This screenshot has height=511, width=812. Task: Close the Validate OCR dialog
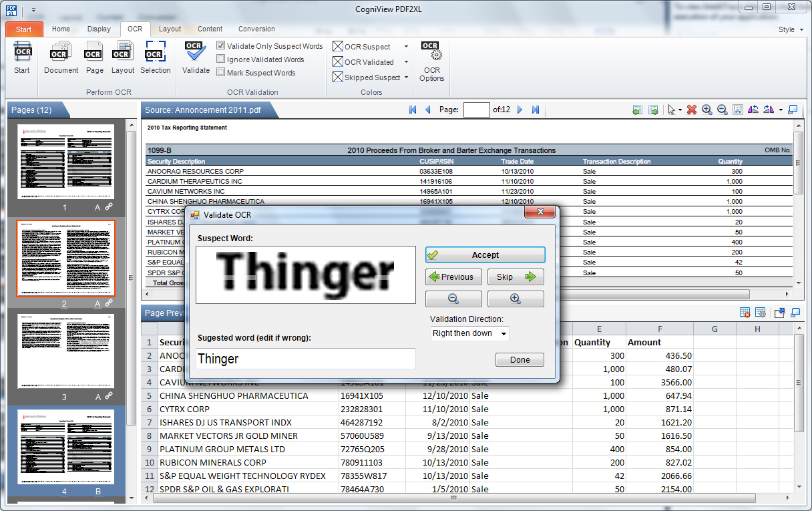click(x=540, y=213)
